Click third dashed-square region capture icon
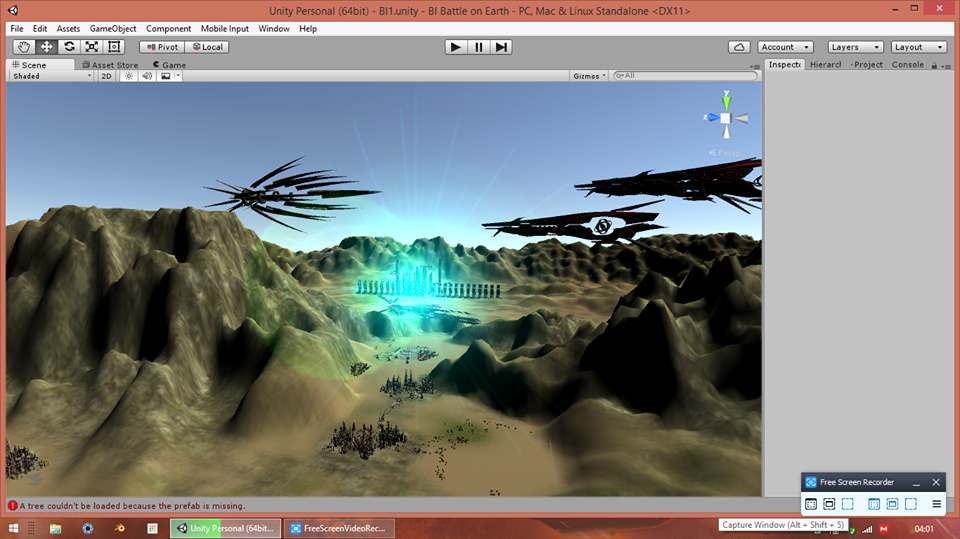960x539 pixels. (x=847, y=504)
